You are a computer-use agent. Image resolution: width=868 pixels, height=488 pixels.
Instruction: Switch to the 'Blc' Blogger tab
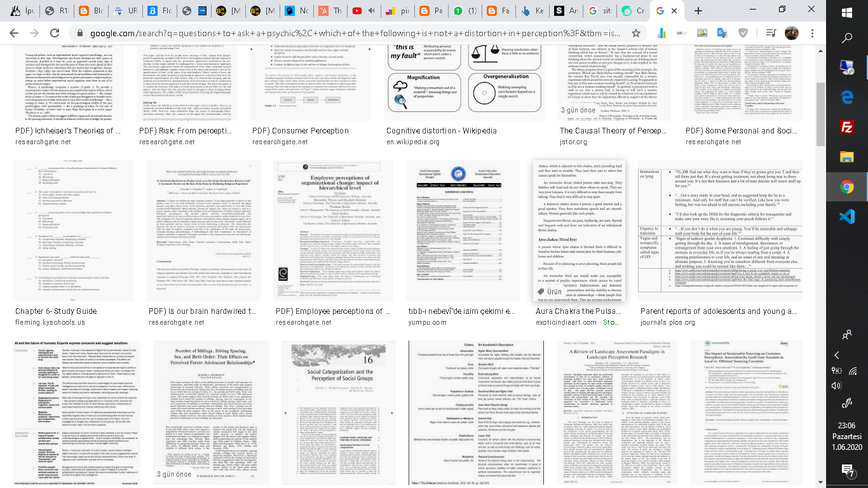click(x=92, y=11)
